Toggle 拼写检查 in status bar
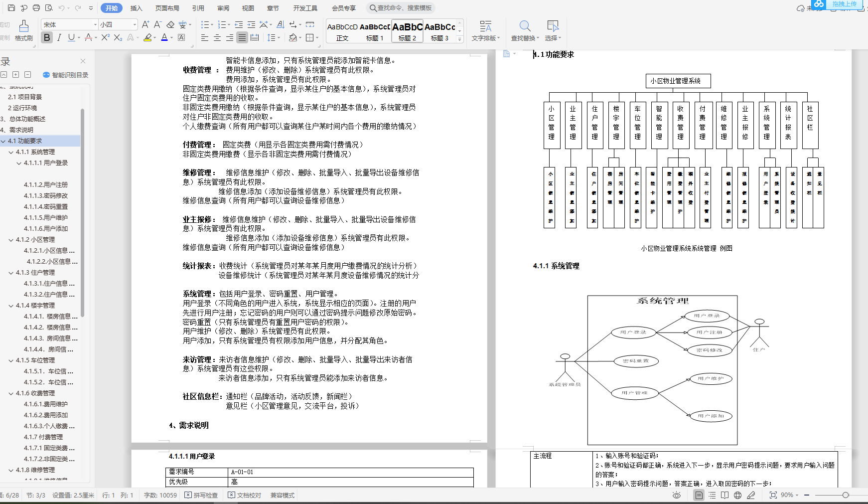Screen dimensions: 868x504 click(201, 495)
